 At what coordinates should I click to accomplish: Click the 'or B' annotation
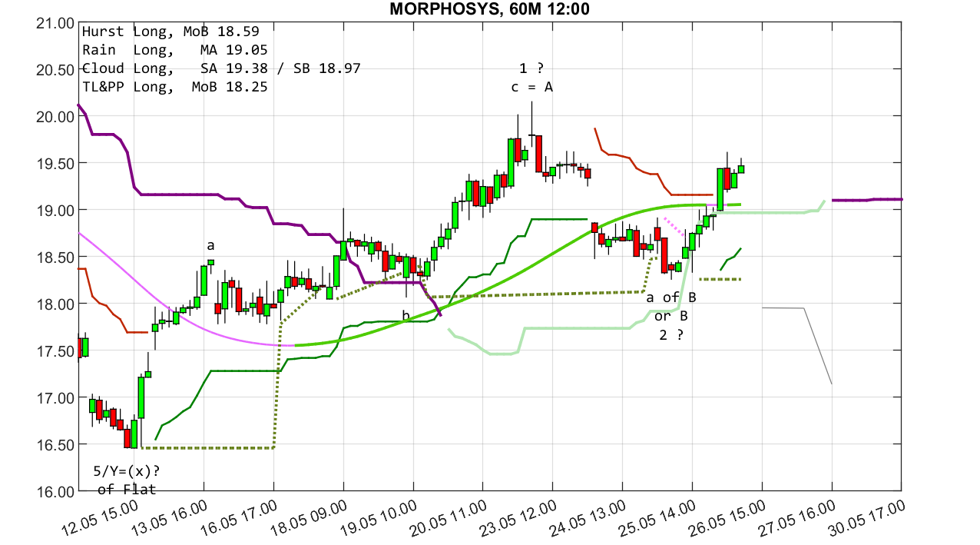pyautogui.click(x=671, y=316)
